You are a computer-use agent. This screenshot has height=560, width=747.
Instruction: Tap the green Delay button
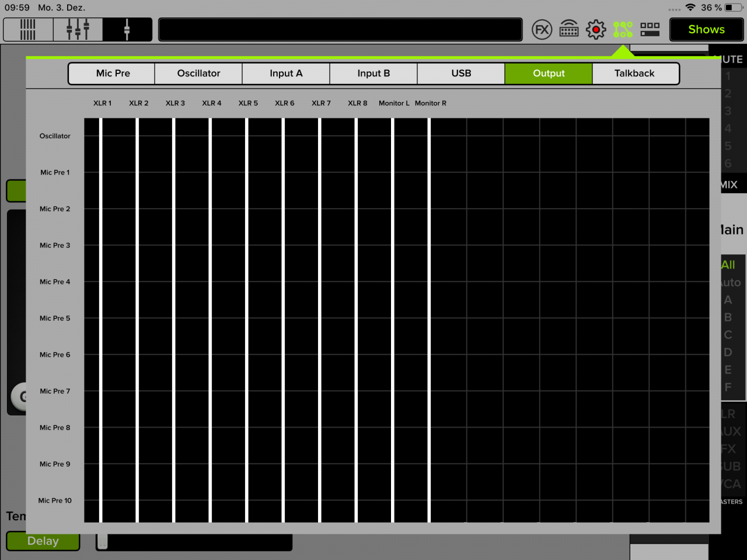click(43, 541)
